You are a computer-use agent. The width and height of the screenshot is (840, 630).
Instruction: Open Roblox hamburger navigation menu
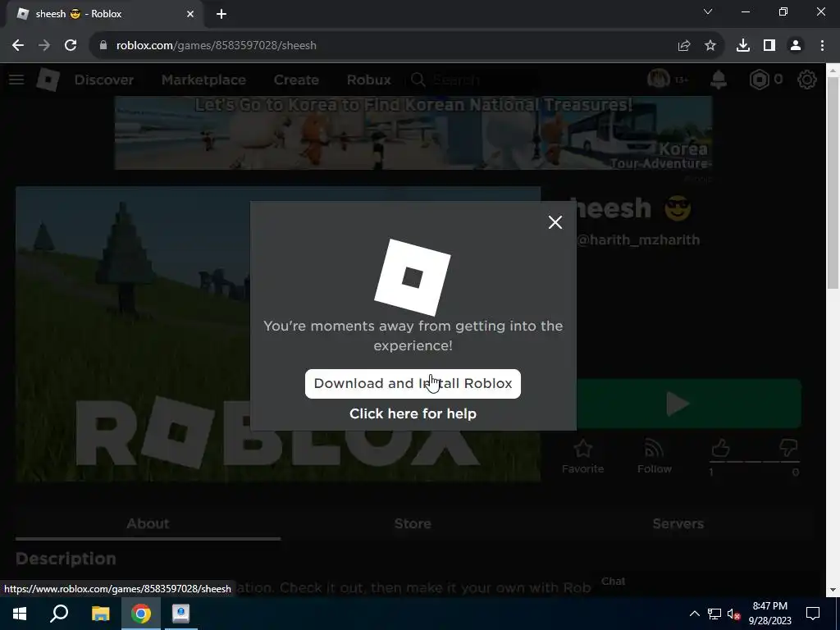point(16,80)
